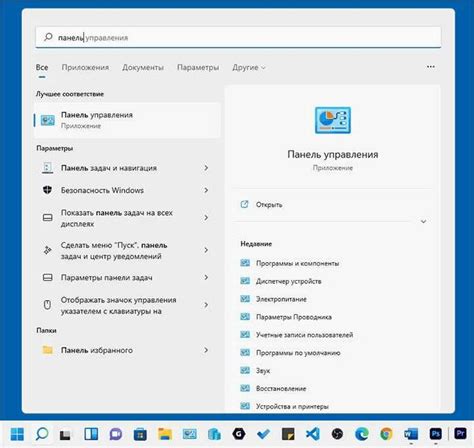474x448 pixels.
Task: Expand arrow for Панель избранного
Action: 206,350
